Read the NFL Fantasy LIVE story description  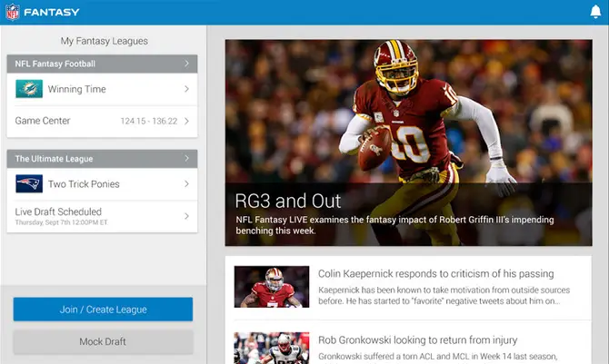(x=395, y=225)
